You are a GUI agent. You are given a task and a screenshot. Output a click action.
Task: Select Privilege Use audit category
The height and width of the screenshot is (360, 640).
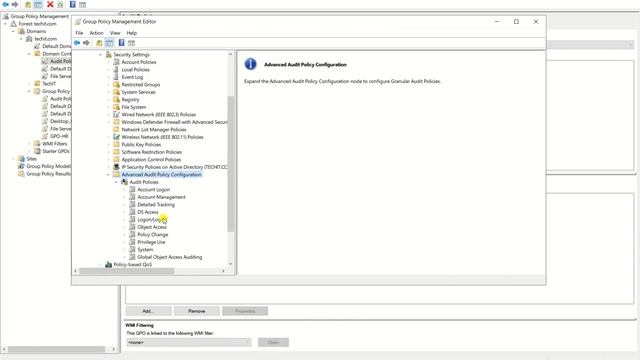(x=151, y=242)
